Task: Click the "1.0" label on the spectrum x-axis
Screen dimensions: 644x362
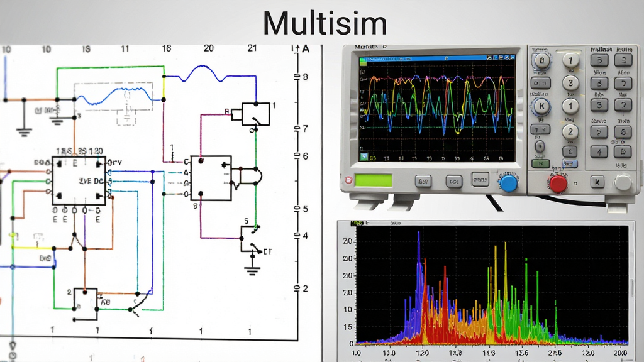Action: [357, 353]
